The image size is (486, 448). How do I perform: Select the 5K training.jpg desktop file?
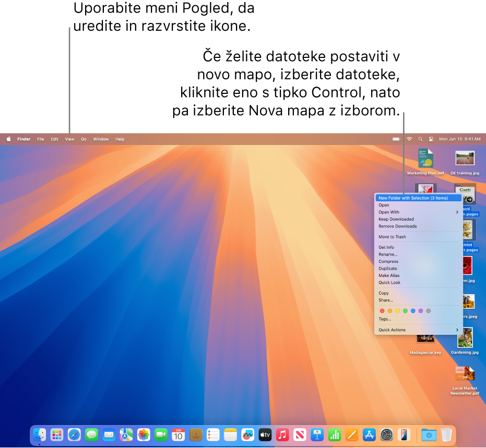[x=465, y=163]
